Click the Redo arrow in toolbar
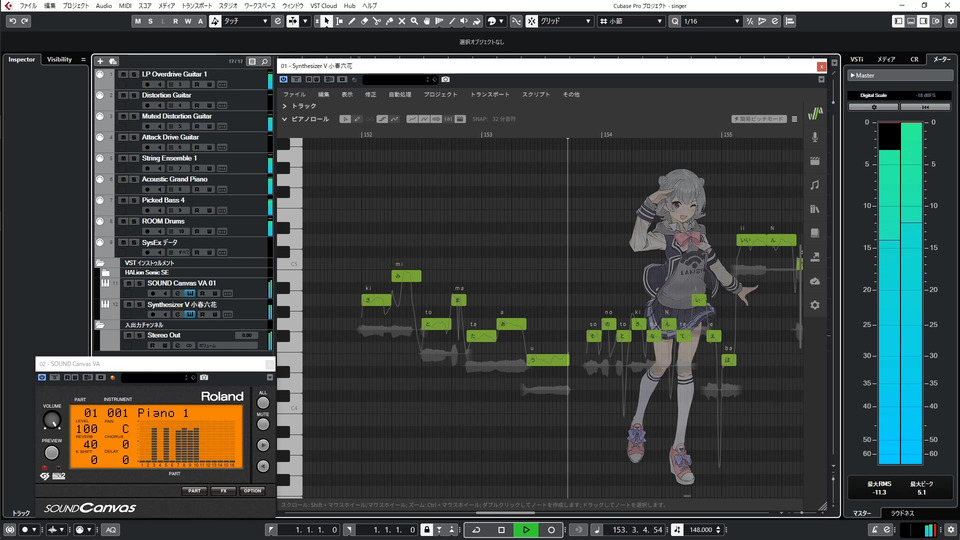 pyautogui.click(x=25, y=21)
